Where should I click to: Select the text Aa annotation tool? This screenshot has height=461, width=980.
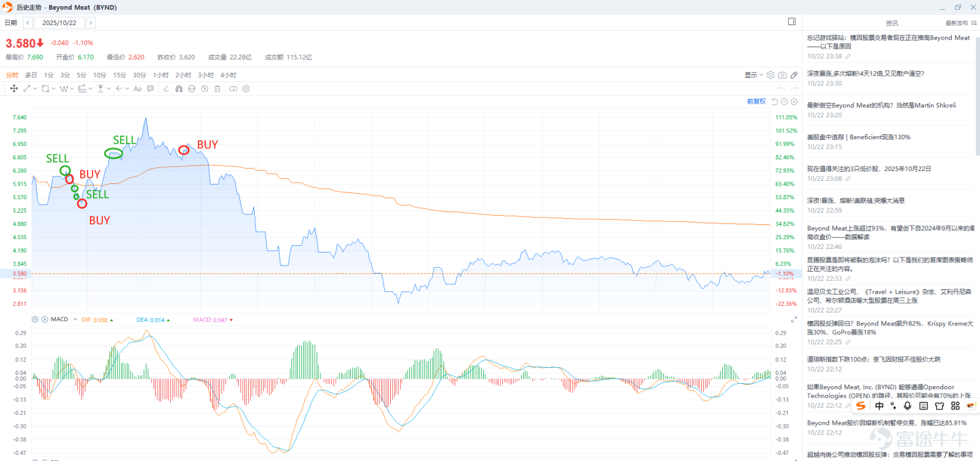point(137,89)
